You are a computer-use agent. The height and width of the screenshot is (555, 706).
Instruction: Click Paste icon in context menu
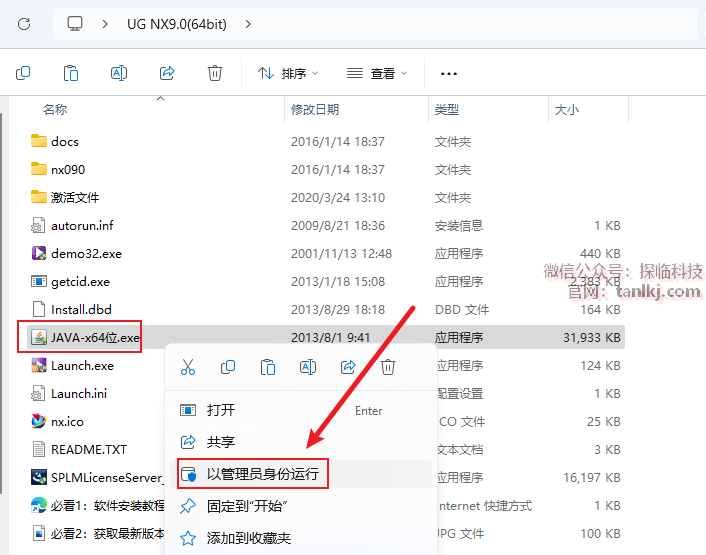[268, 367]
